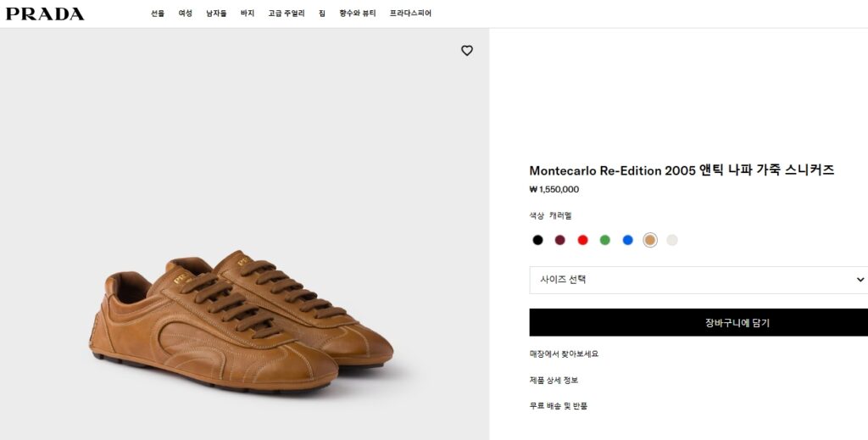
Task: Go to the 바지 menu item
Action: pyautogui.click(x=248, y=14)
